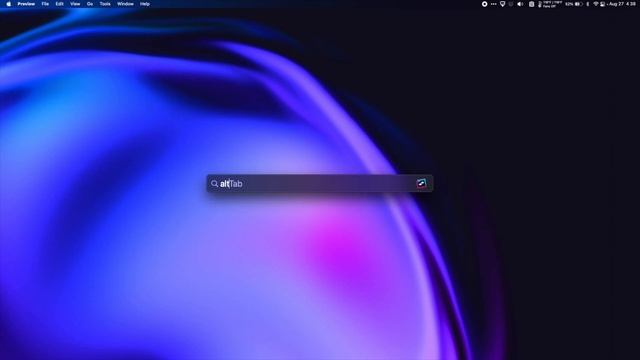Viewport: 640px width, 360px height.
Task: Open the File menu
Action: (x=45, y=4)
